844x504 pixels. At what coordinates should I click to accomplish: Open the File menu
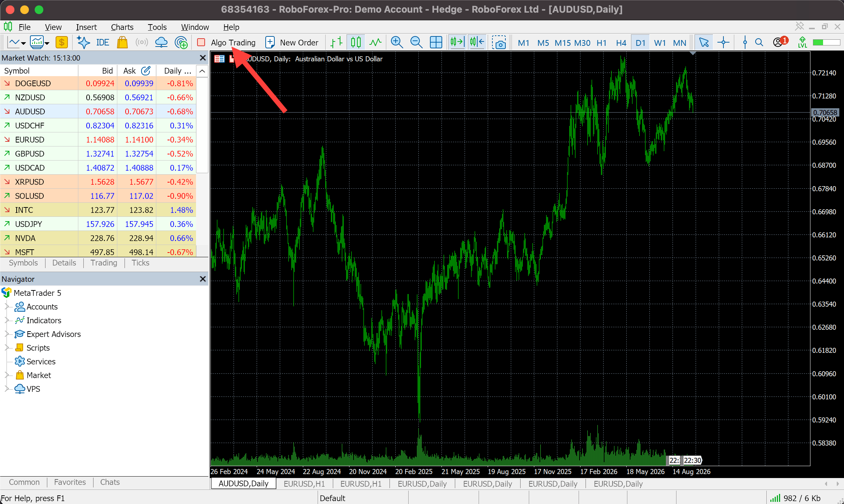coord(25,27)
